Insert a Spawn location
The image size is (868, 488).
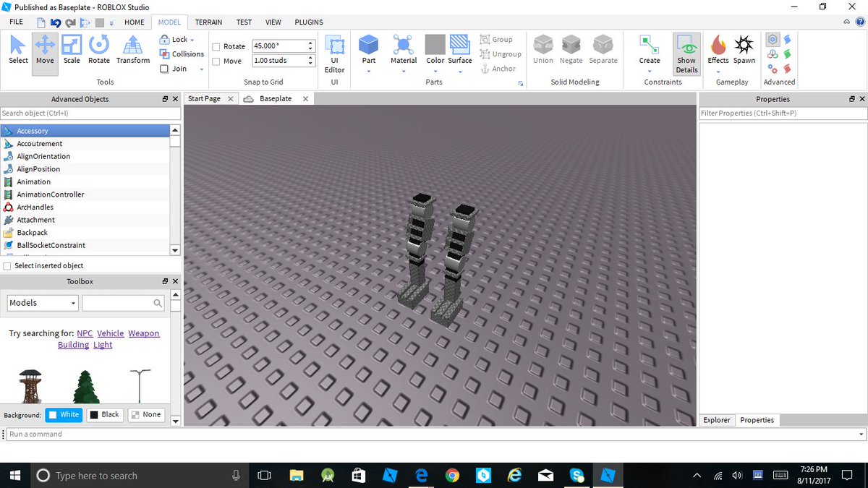point(744,50)
